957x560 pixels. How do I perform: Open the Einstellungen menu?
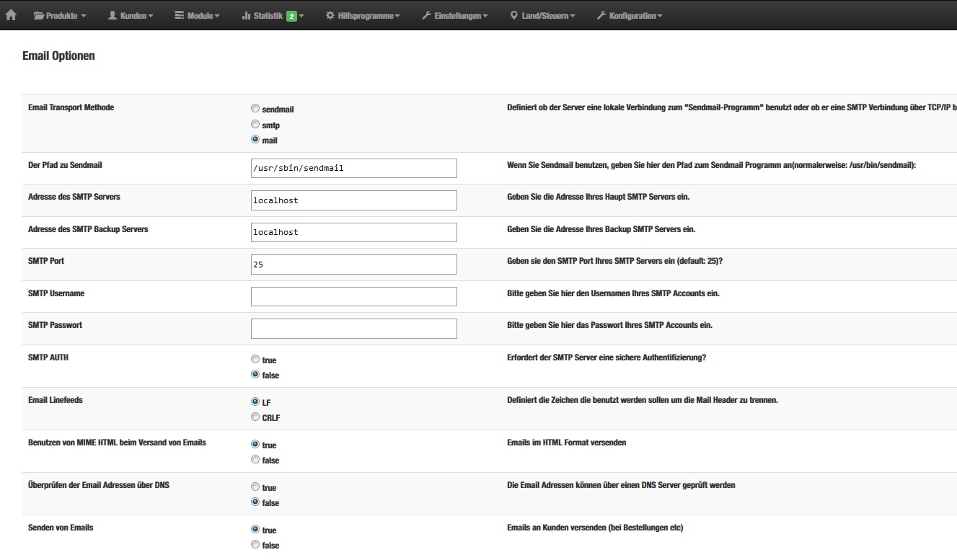pos(456,14)
